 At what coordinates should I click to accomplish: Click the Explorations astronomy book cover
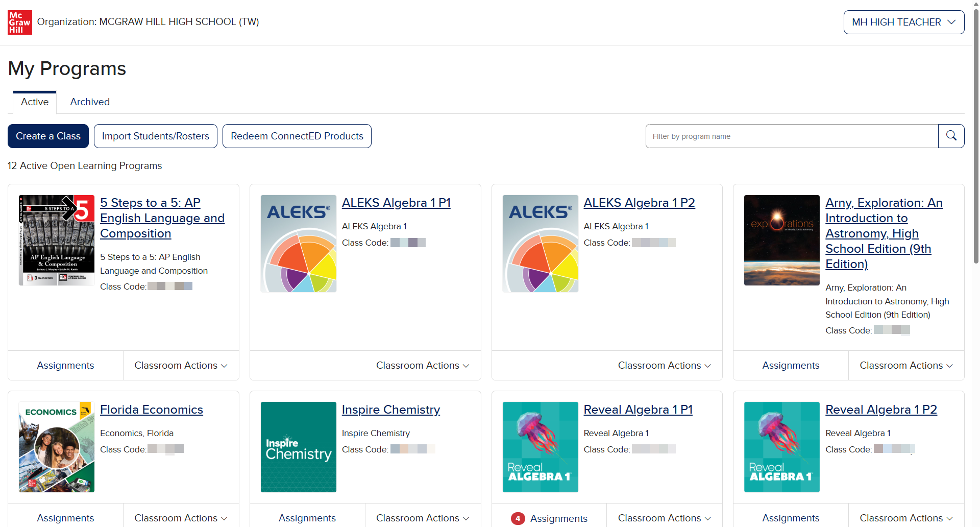[x=782, y=240]
